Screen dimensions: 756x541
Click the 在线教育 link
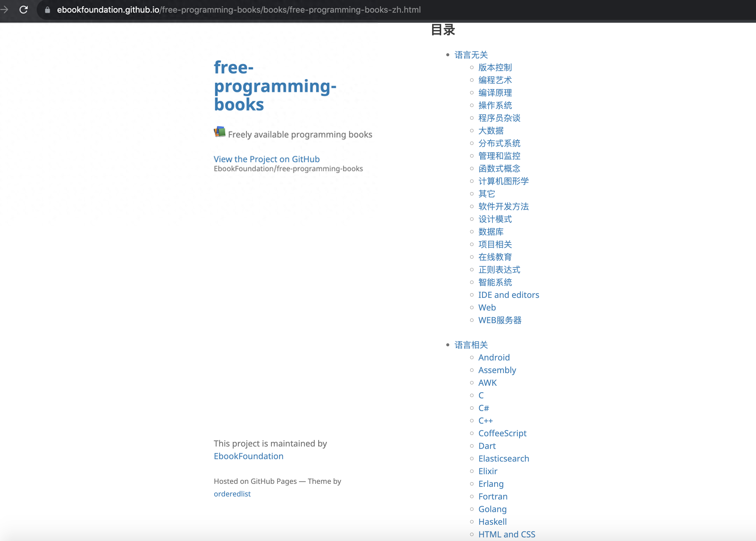click(x=495, y=257)
